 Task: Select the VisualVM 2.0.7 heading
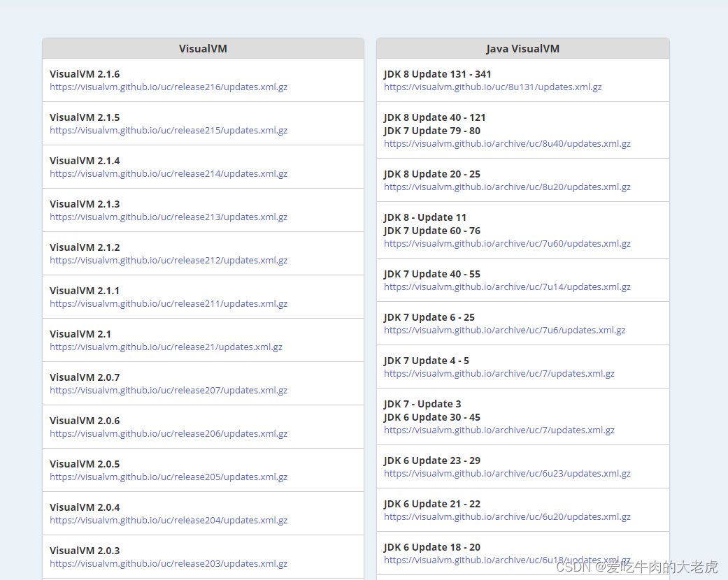[85, 377]
